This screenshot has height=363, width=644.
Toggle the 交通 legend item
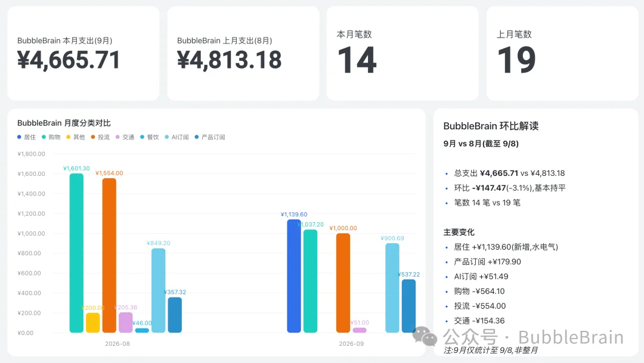tap(125, 137)
